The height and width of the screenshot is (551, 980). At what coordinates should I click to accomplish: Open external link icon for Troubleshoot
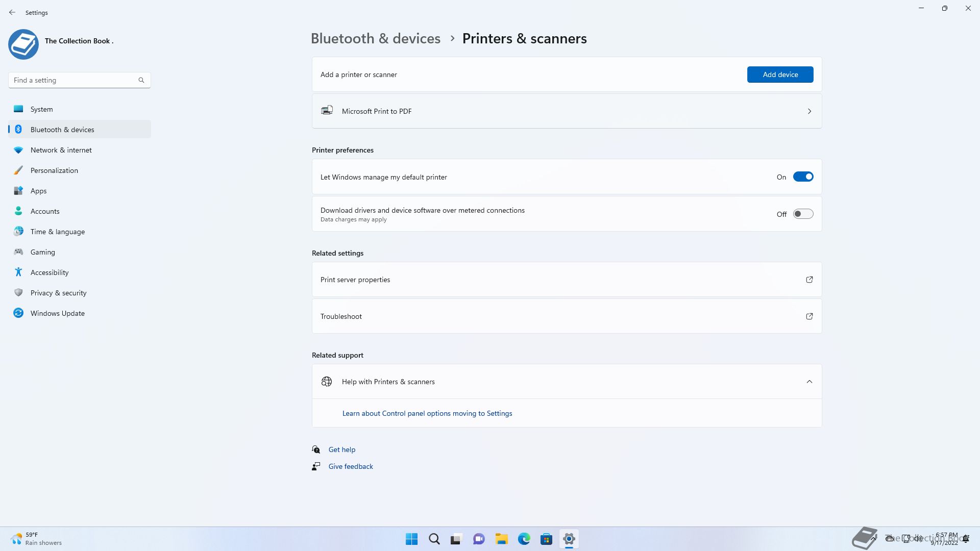810,316
